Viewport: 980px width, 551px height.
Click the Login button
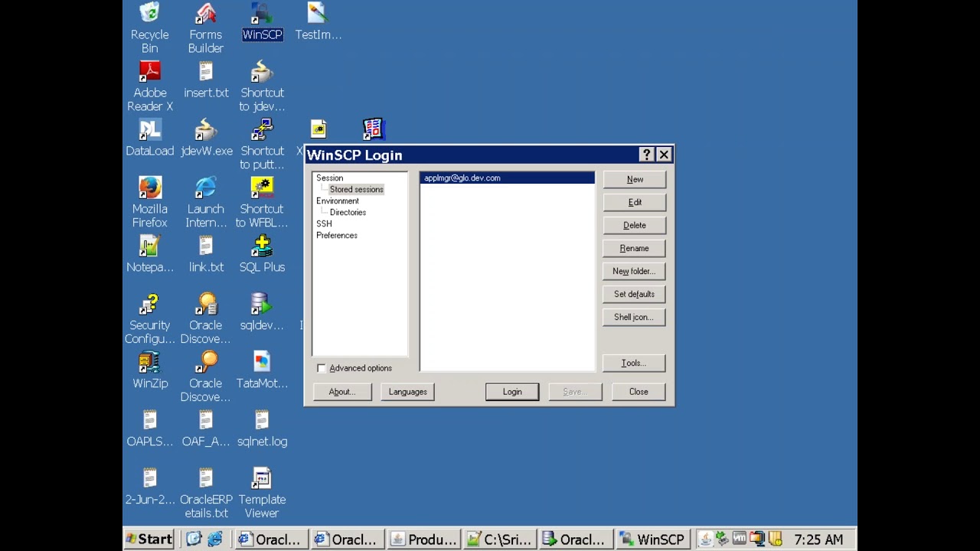click(x=512, y=391)
